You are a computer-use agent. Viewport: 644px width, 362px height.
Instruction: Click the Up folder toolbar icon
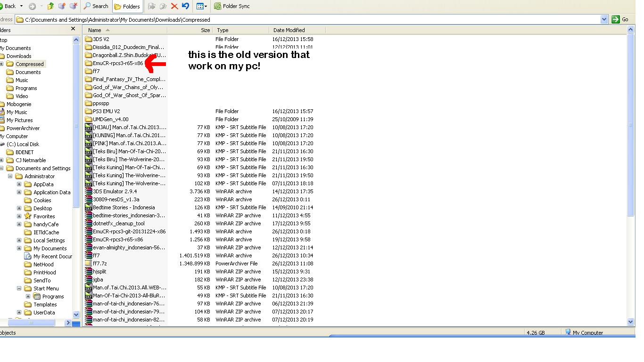point(50,6)
